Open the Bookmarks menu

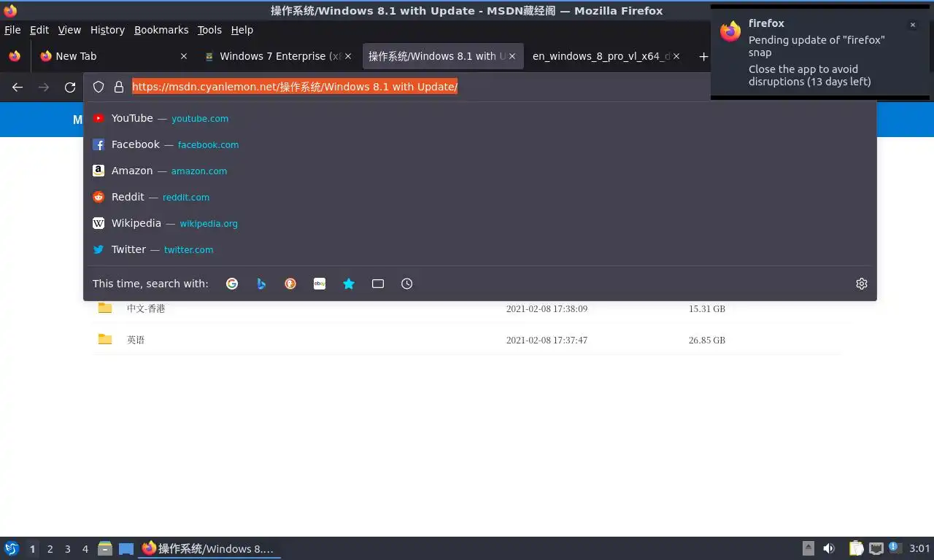coord(161,30)
